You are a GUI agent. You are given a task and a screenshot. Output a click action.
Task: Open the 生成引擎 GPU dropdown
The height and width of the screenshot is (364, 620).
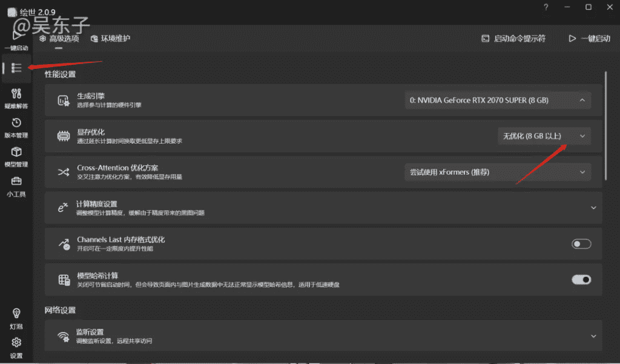coord(497,100)
